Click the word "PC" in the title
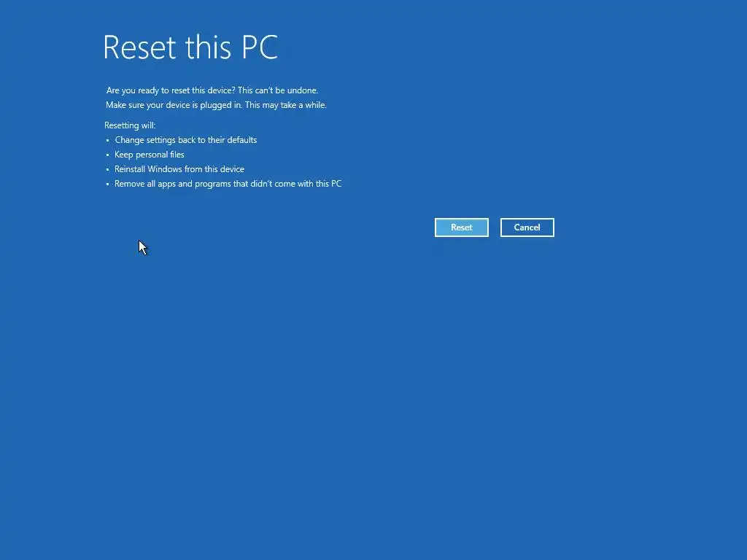This screenshot has width=747, height=560. 260,47
